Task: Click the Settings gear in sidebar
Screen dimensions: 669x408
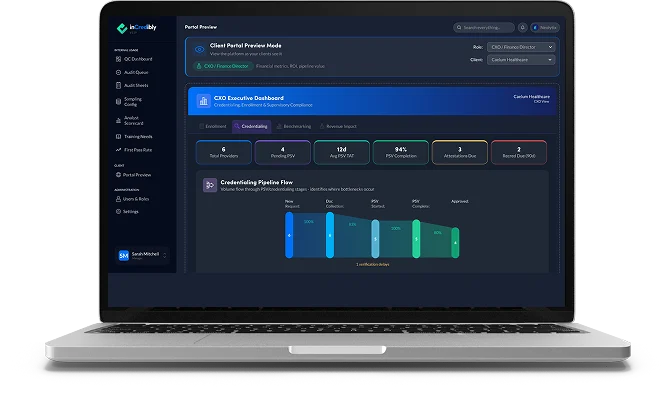Action: (x=119, y=212)
